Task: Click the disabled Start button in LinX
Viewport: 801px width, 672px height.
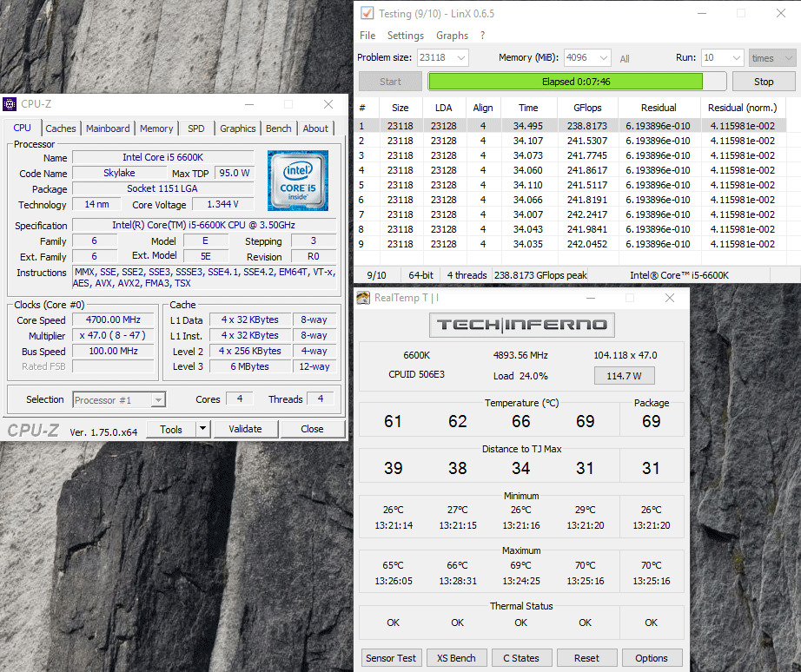Action: [390, 82]
